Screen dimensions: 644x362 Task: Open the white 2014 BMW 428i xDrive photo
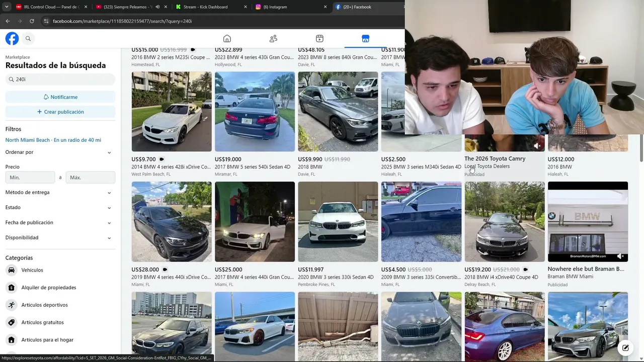point(172,112)
